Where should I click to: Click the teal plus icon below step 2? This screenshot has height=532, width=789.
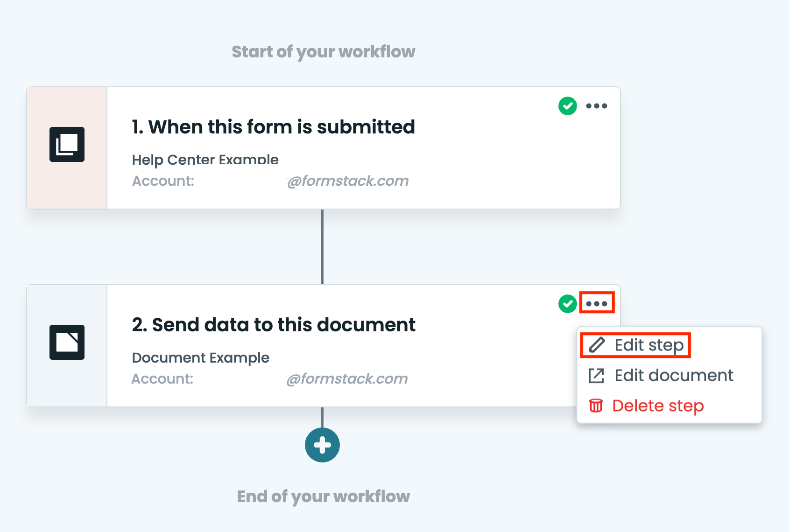point(322,445)
